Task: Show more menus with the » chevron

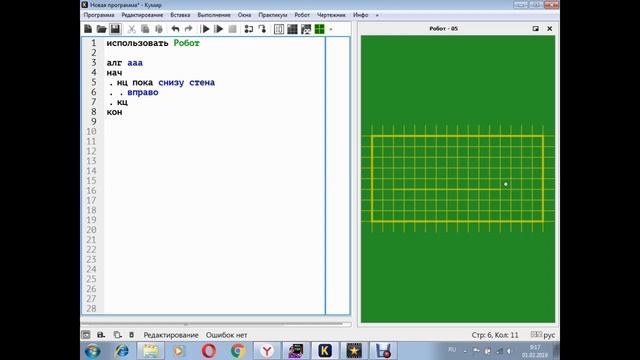Action: coord(377,15)
